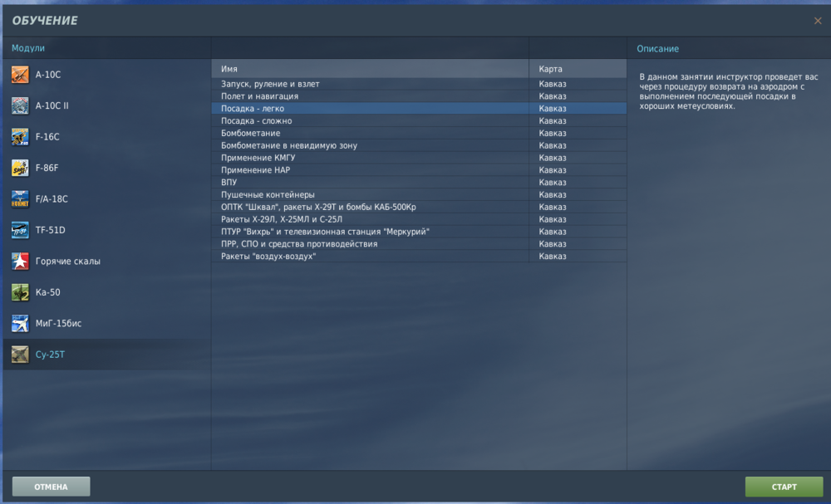The image size is (831, 504).
Task: Click Кавказ cell in Применение НАР row
Action: pyautogui.click(x=578, y=170)
